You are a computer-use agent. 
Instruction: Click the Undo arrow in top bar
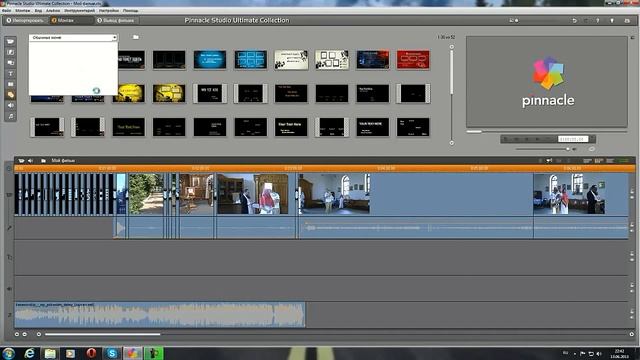click(574, 20)
